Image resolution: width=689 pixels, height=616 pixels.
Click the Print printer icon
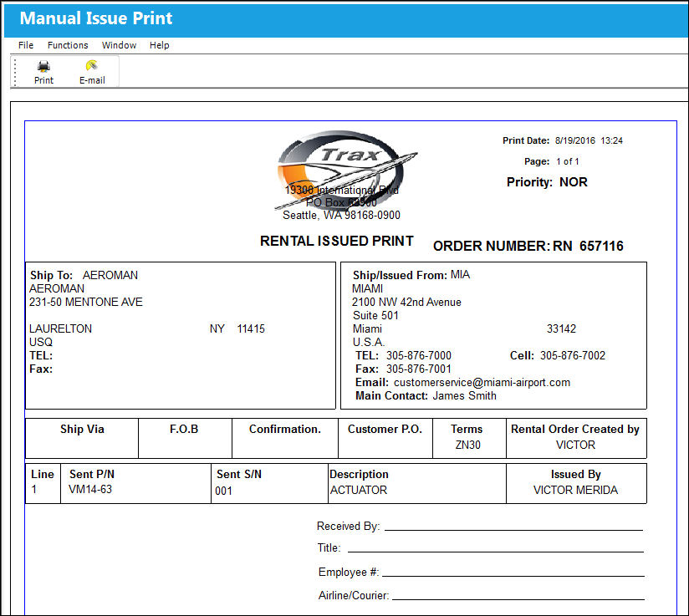pos(43,66)
